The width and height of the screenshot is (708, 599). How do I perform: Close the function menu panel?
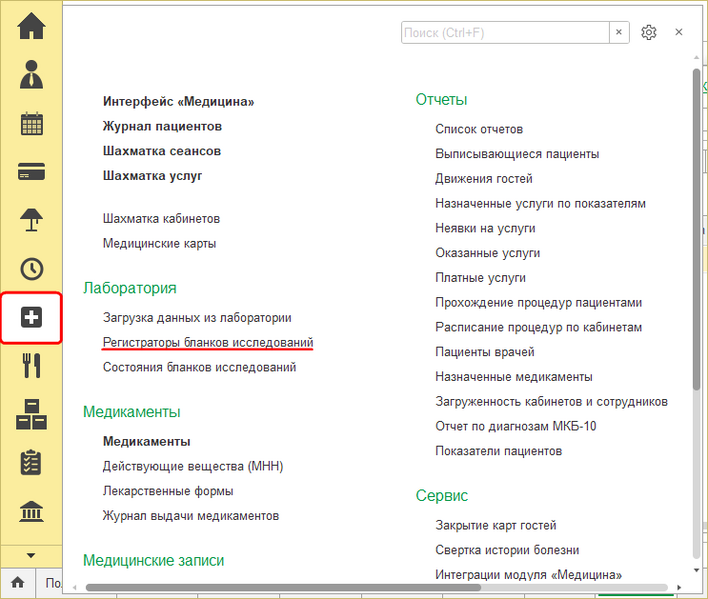click(x=679, y=32)
